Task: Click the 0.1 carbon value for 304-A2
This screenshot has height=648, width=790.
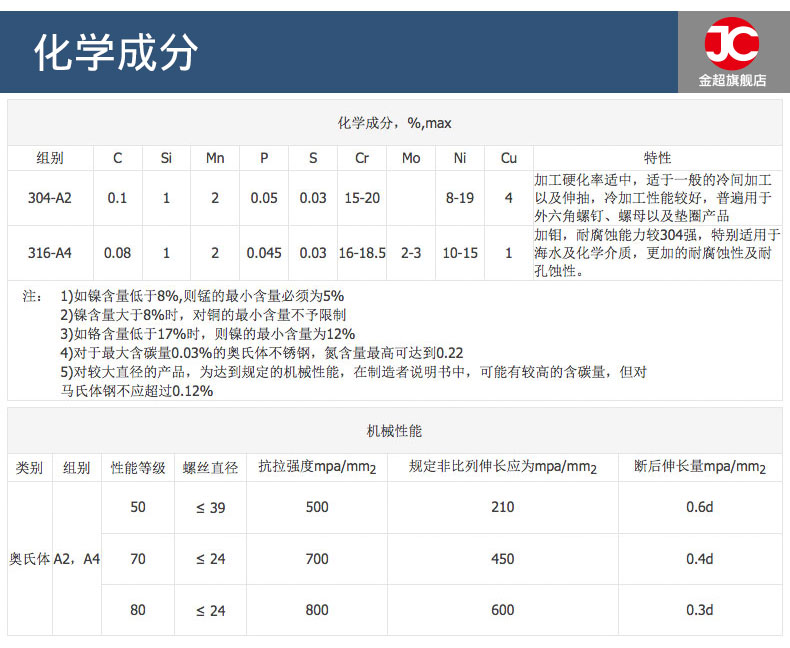Action: (117, 198)
